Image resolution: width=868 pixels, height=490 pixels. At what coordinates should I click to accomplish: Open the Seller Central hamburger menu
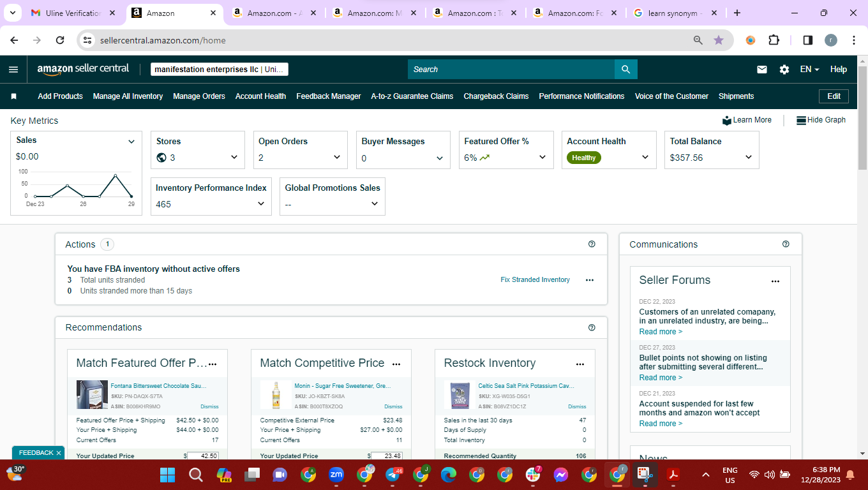(13, 70)
